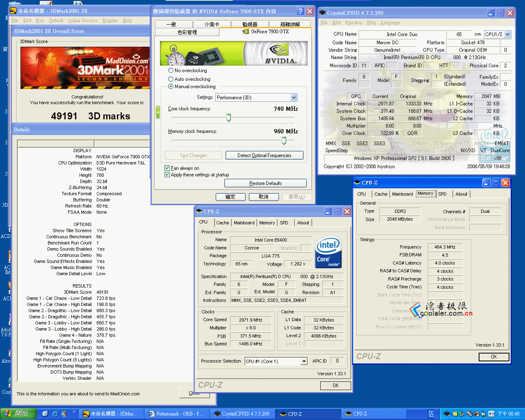This screenshot has height=420, width=525.
Task: Open the CPU1/2 selector in CrystalCPUID
Action: (508, 34)
